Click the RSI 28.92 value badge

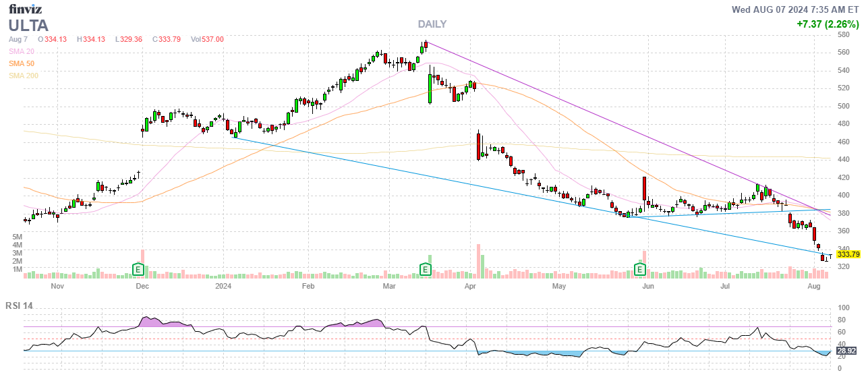pos(846,351)
